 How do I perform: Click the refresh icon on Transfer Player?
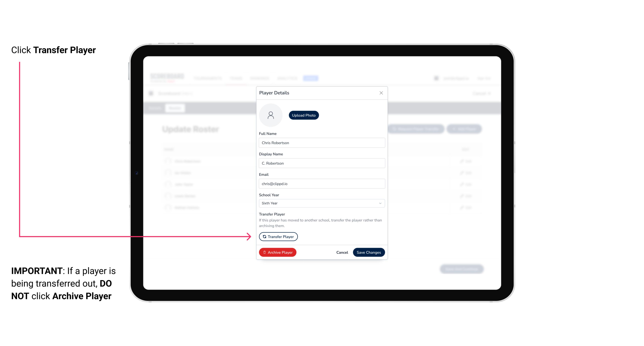coord(264,237)
